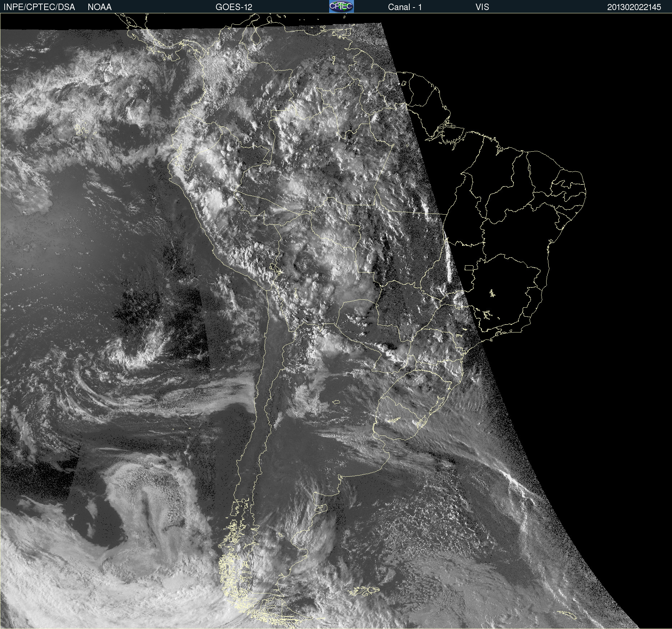This screenshot has height=629, width=672.
Task: Click the VIS label in the header
Action: [482, 7]
